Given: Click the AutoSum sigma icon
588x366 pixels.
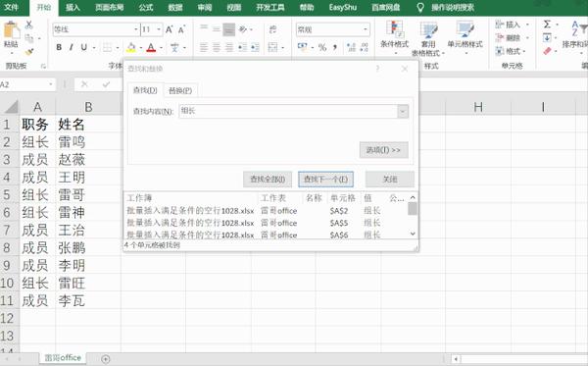Looking at the screenshot, I should tap(547, 25).
